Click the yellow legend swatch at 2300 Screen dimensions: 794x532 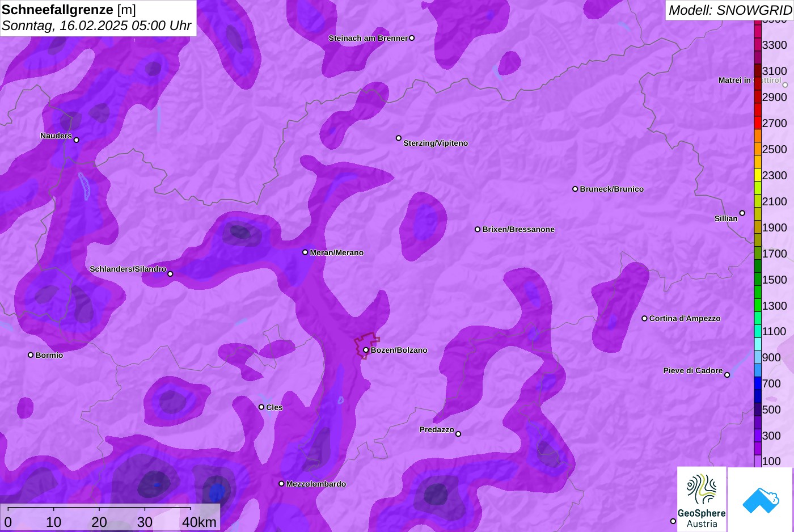pyautogui.click(x=758, y=175)
